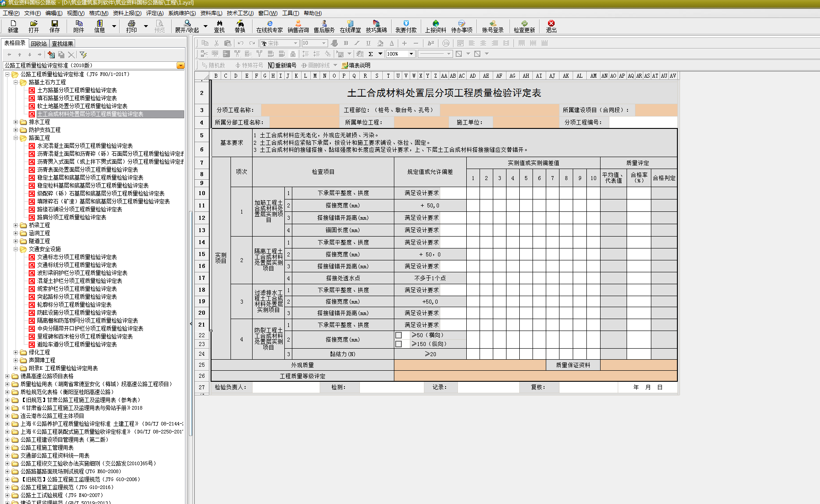This screenshot has width=820, height=504.
Task: Open the 工程(P) menu
Action: coord(11,13)
